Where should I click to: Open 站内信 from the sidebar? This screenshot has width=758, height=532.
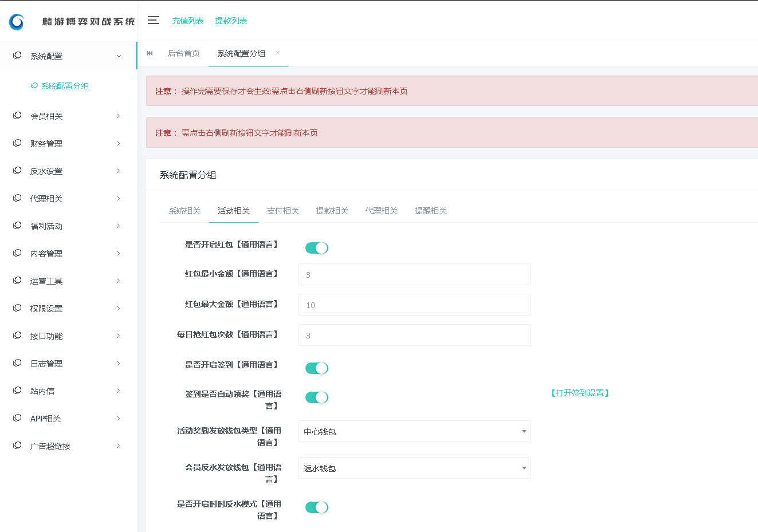click(x=45, y=391)
